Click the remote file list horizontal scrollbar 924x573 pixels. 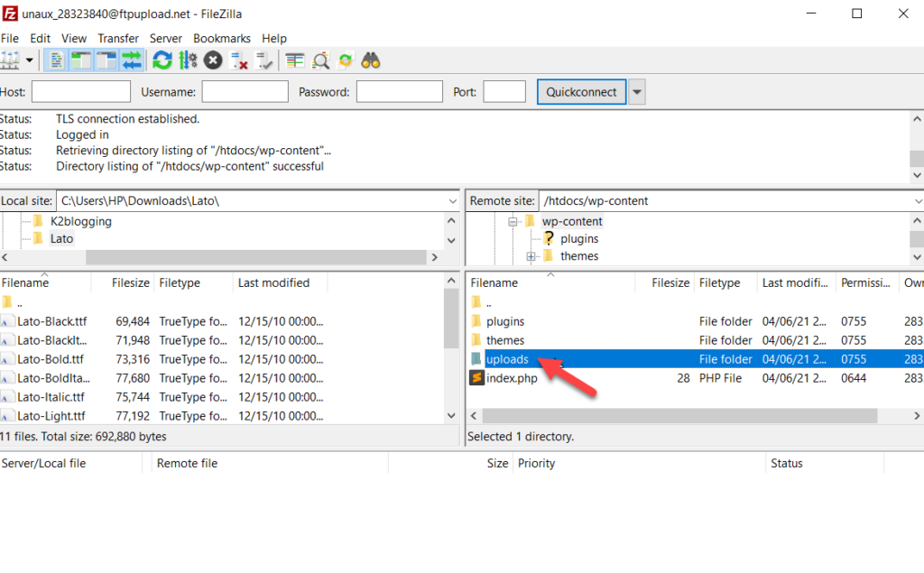679,416
